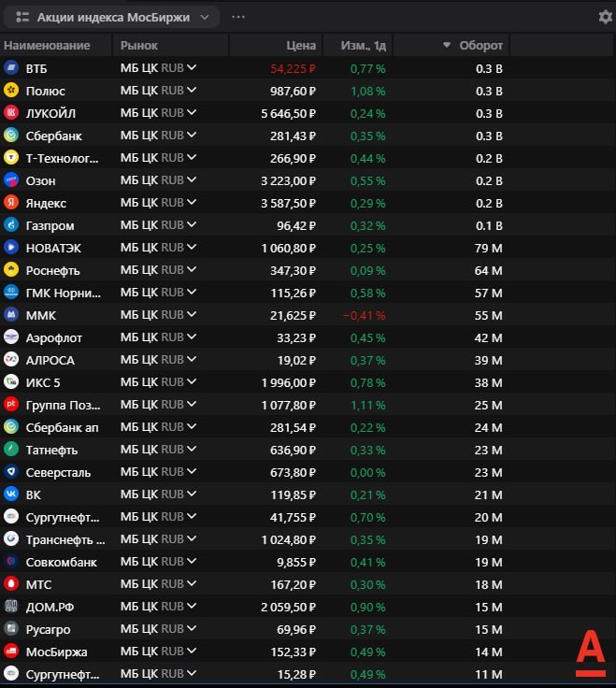Click the НОВАТЭК logo
616x688 pixels.
[x=11, y=248]
